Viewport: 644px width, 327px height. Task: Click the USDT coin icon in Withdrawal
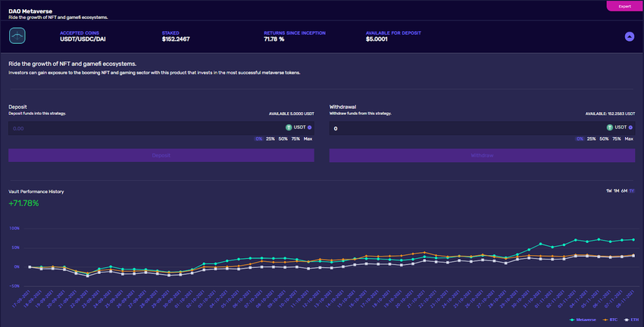pyautogui.click(x=610, y=128)
